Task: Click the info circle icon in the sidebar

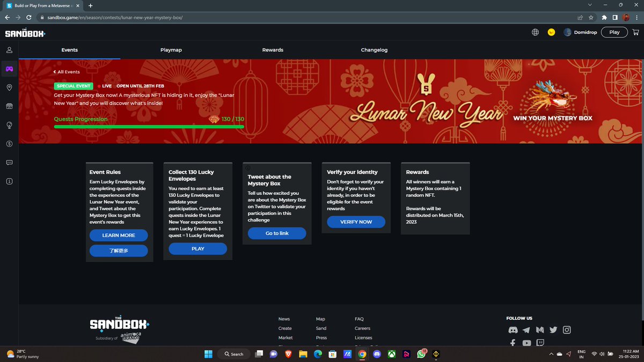Action: point(9,181)
